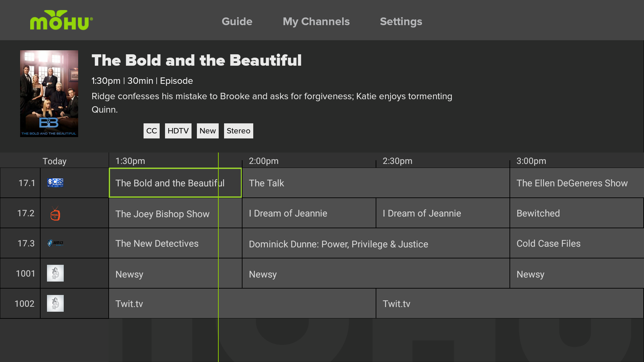Select the 2:30pm I Dream of Jeannie
644x362 pixels.
point(443,213)
